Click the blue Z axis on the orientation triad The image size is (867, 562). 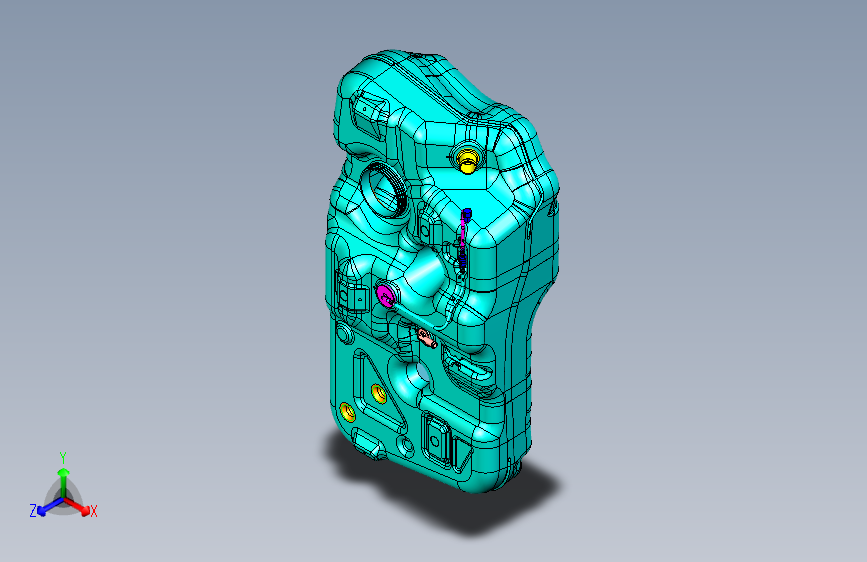pos(50,506)
